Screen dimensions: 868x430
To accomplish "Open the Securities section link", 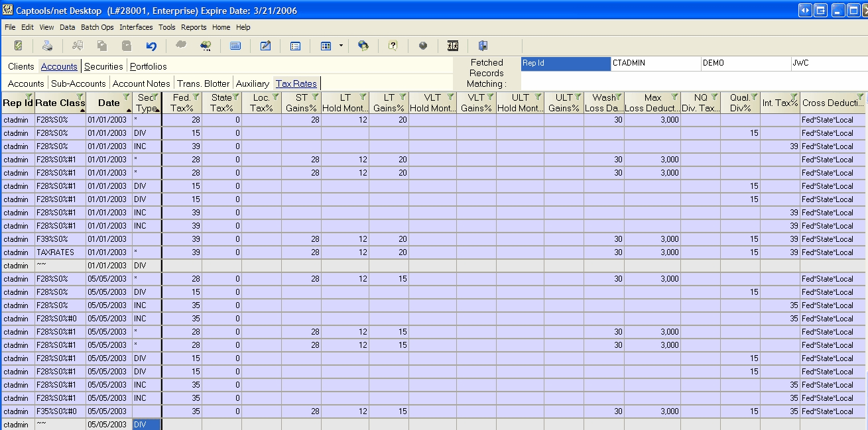I will [103, 66].
